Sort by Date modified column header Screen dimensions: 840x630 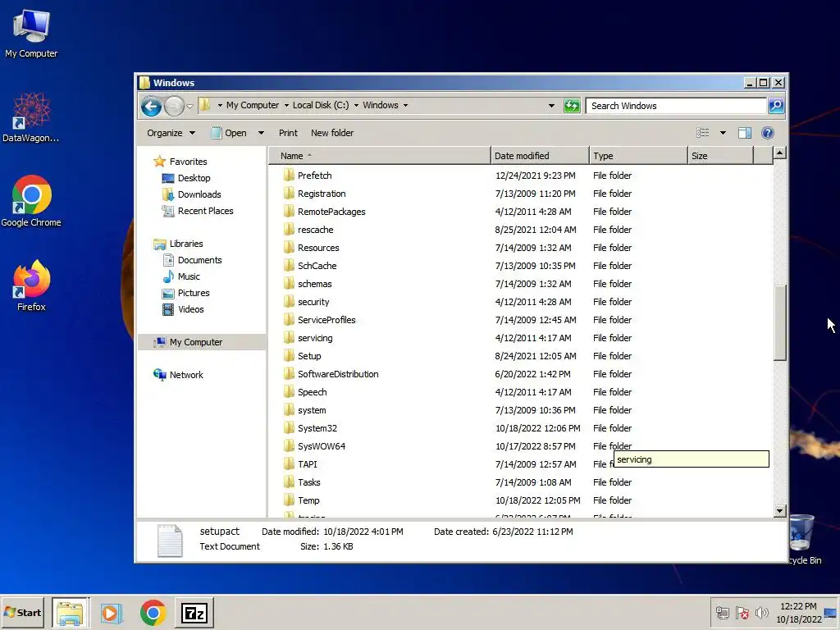(540, 156)
